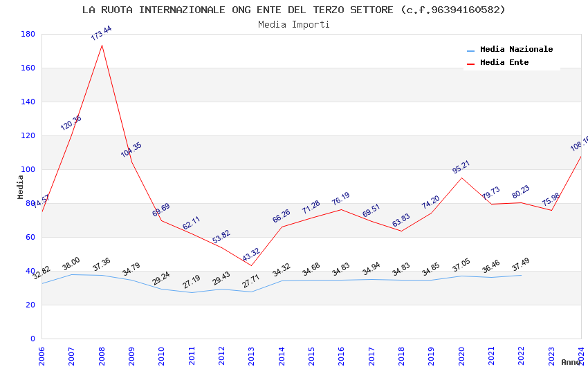Viewport: 588px width, 380px height.
Task: Click the 37.36 national average label
Action: pyautogui.click(x=101, y=265)
